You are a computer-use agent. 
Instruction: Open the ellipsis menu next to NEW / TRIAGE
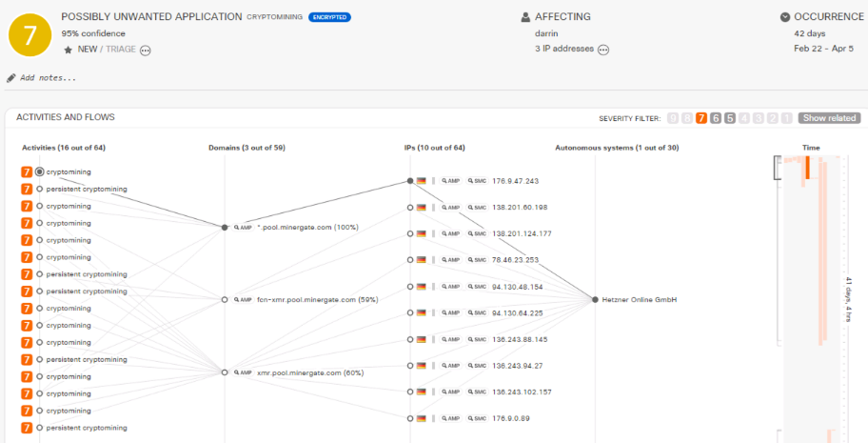point(146,50)
